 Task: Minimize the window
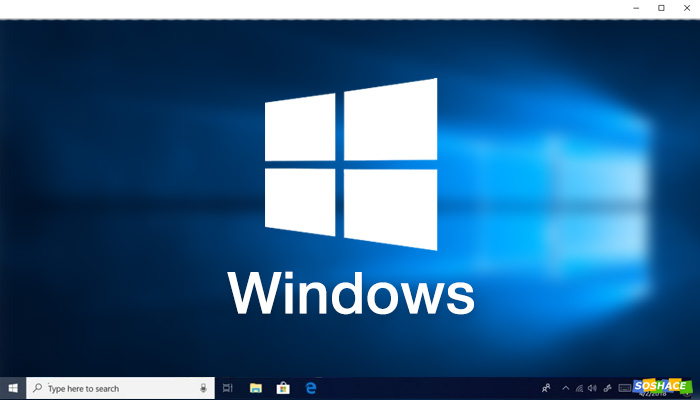tap(636, 8)
